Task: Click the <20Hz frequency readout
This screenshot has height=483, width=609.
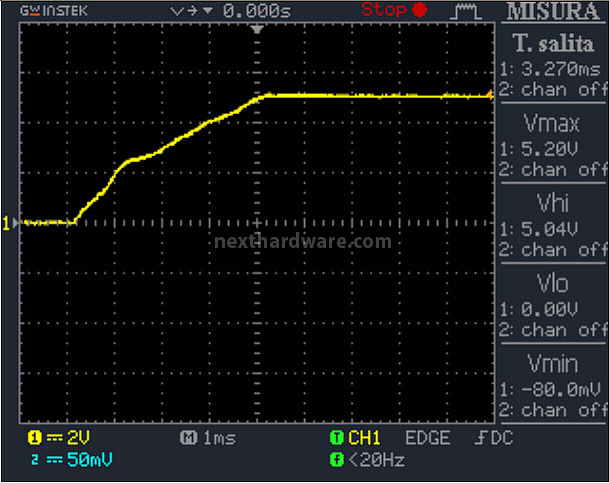Action: (x=377, y=460)
